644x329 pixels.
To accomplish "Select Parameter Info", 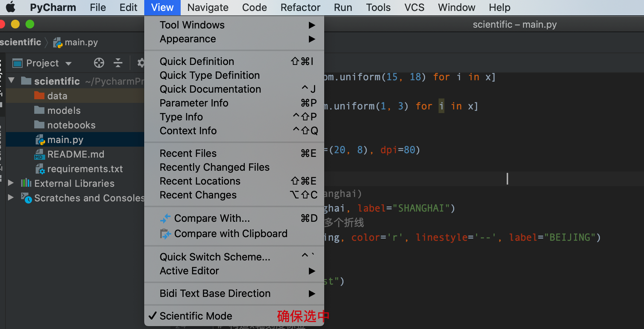I will (x=234, y=103).
